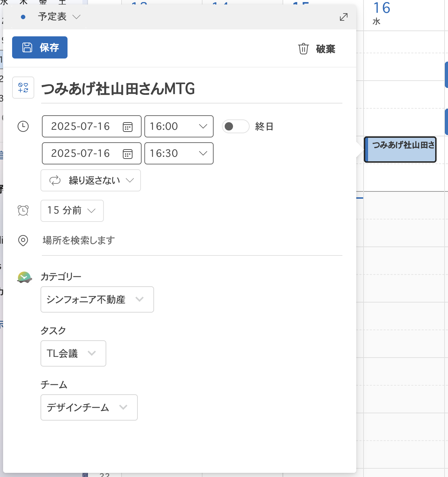Open the 16:00 start time dropdown
The height and width of the screenshot is (477, 448).
point(203,126)
